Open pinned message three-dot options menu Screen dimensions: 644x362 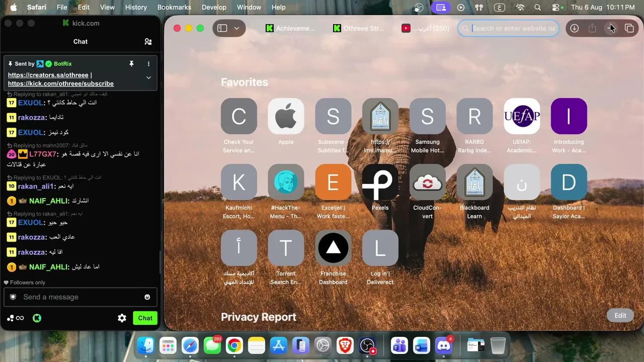pos(148,64)
